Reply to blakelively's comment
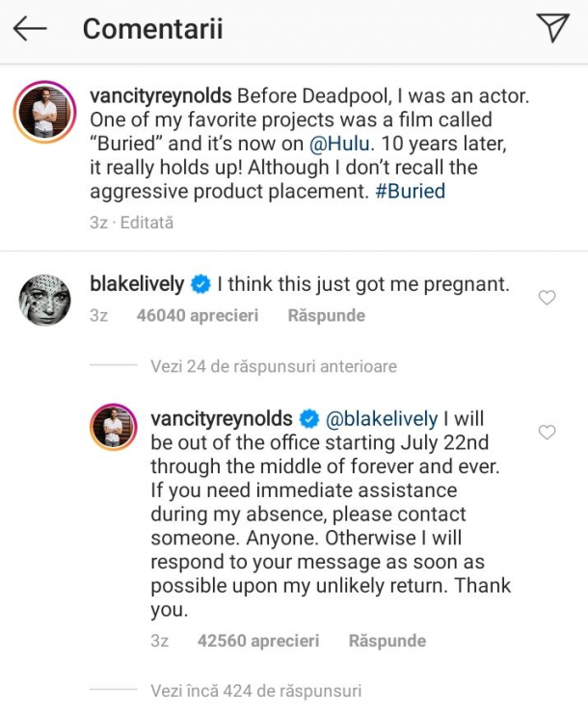 327,315
